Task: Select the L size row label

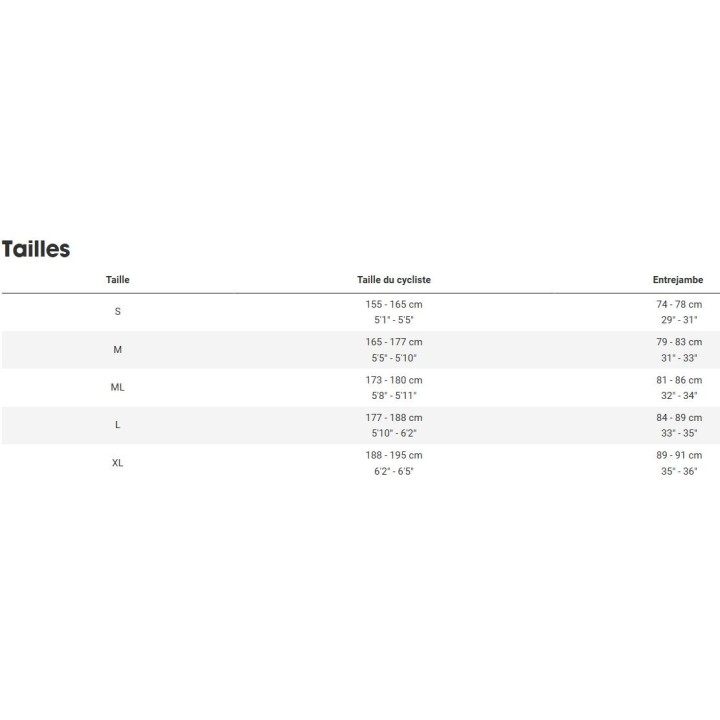Action: click(117, 425)
